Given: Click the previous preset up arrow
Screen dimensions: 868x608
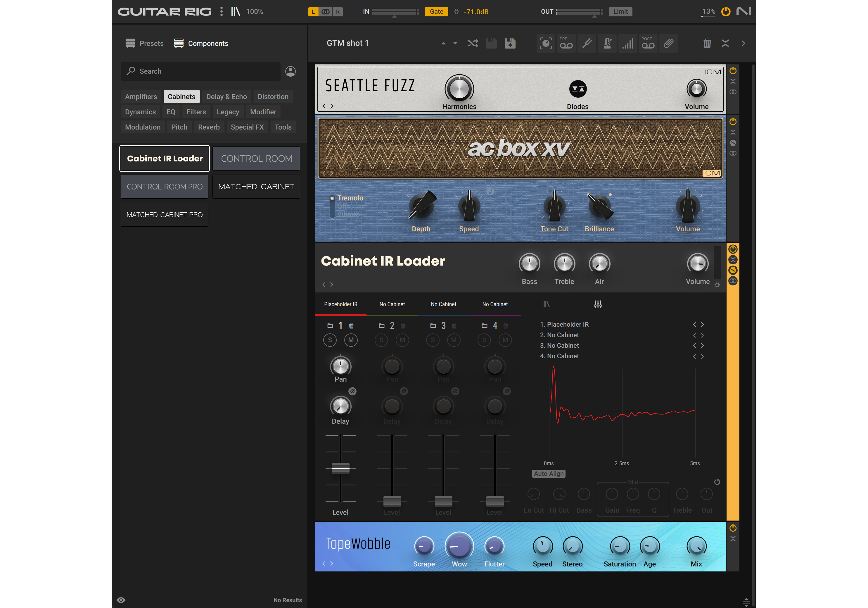Looking at the screenshot, I should tap(443, 44).
